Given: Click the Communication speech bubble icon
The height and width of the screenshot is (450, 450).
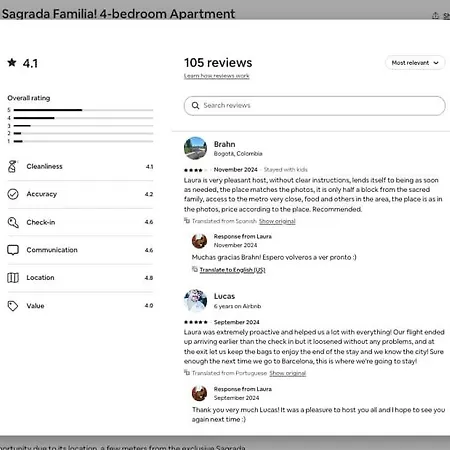Looking at the screenshot, I should click(13, 250).
